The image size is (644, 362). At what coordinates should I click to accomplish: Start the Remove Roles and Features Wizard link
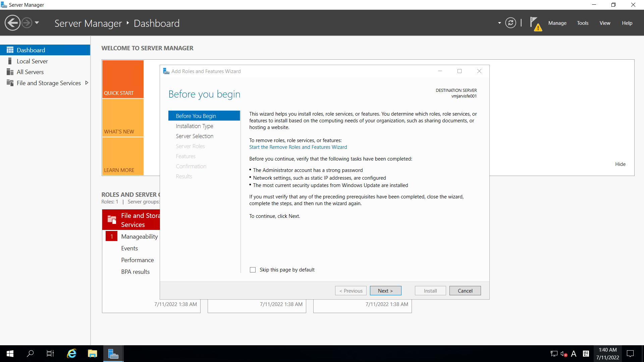pyautogui.click(x=298, y=147)
